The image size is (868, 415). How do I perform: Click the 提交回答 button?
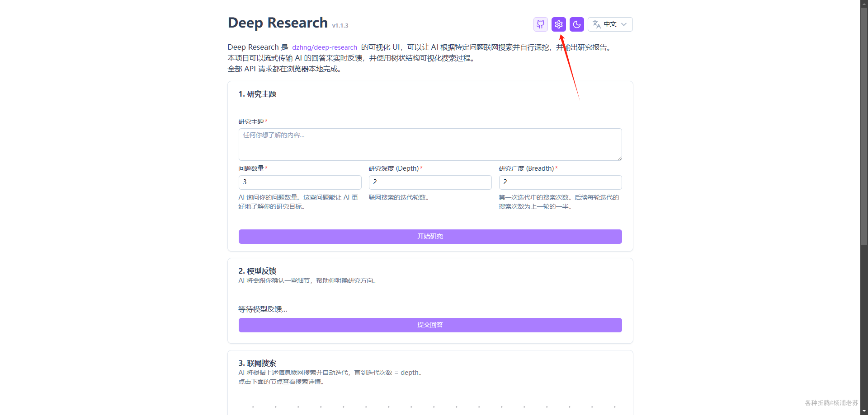pos(430,325)
